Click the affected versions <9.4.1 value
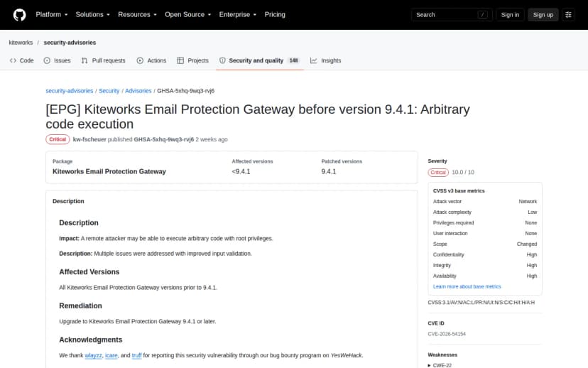The image size is (588, 368). tap(241, 171)
